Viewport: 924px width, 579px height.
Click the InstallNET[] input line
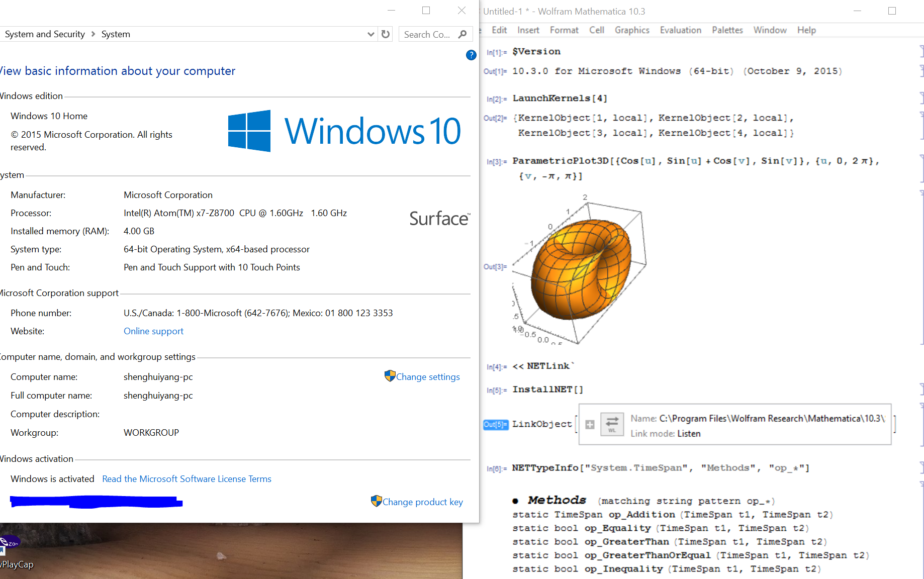(548, 390)
